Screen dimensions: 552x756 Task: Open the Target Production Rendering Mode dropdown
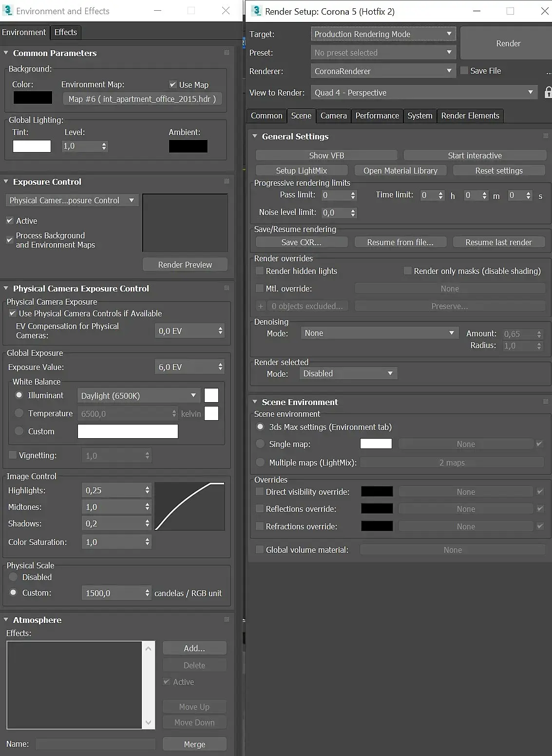(x=383, y=34)
